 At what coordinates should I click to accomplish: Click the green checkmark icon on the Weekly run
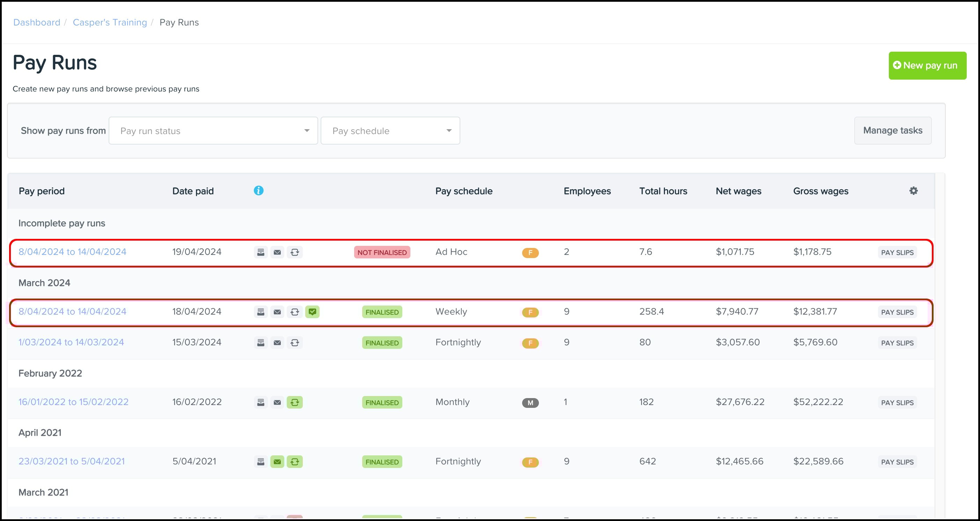(x=313, y=311)
